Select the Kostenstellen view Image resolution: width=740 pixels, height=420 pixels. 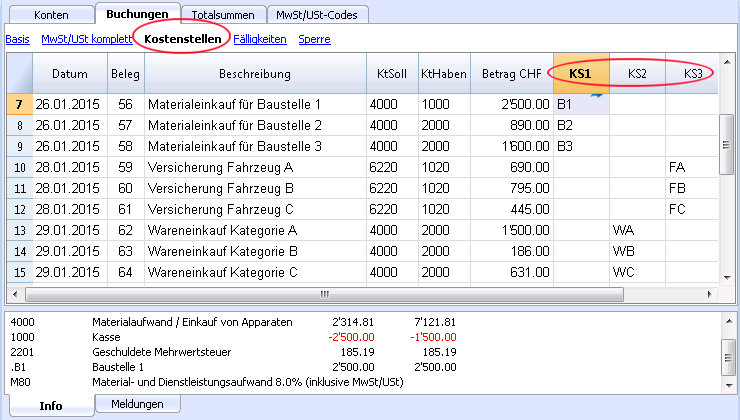click(x=183, y=39)
